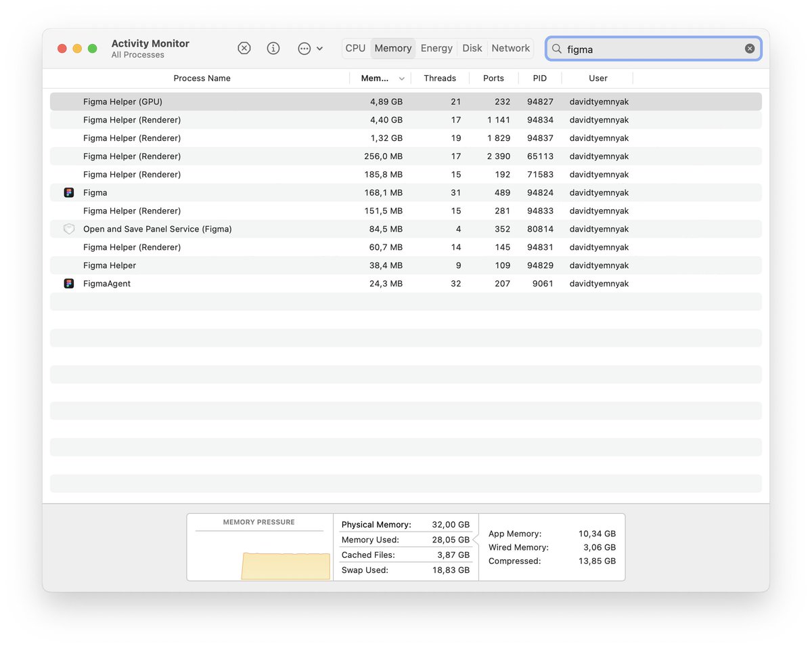Switch to the Memory tab
This screenshot has height=648, width=812.
tap(393, 48)
